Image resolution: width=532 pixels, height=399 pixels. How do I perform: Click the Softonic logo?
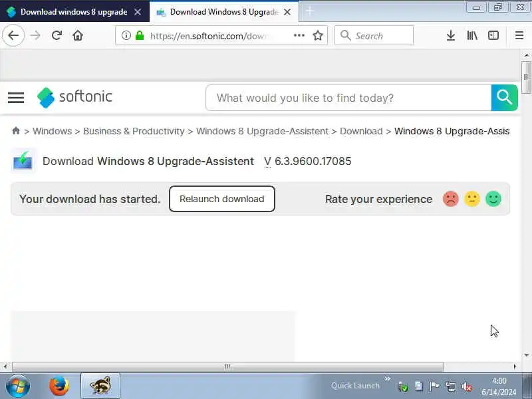74,97
